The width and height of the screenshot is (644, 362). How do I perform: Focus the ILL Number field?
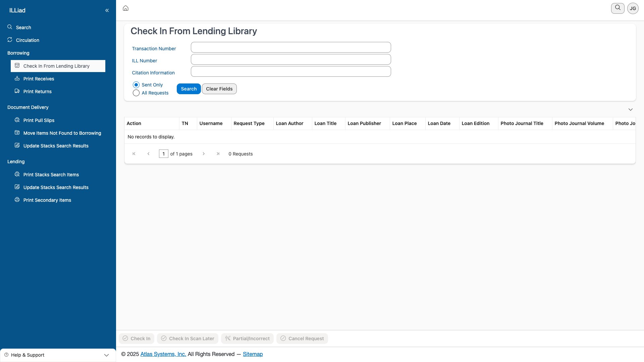(291, 59)
